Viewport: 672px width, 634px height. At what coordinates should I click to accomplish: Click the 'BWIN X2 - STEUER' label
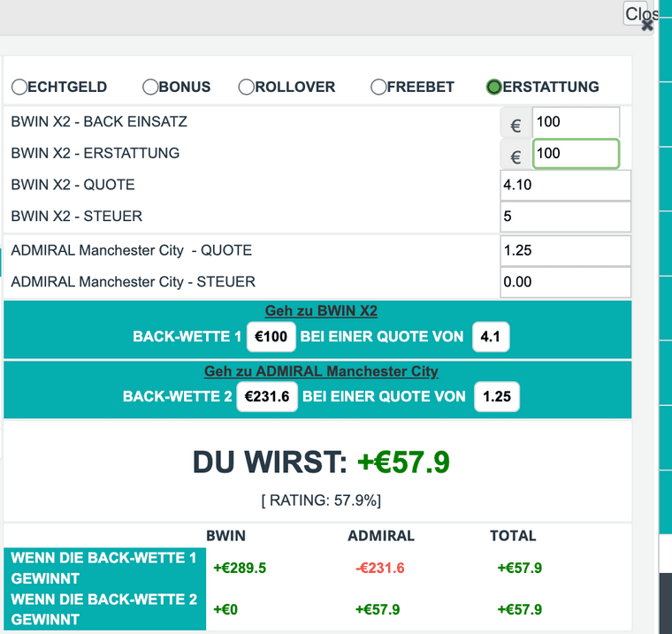[76, 216]
